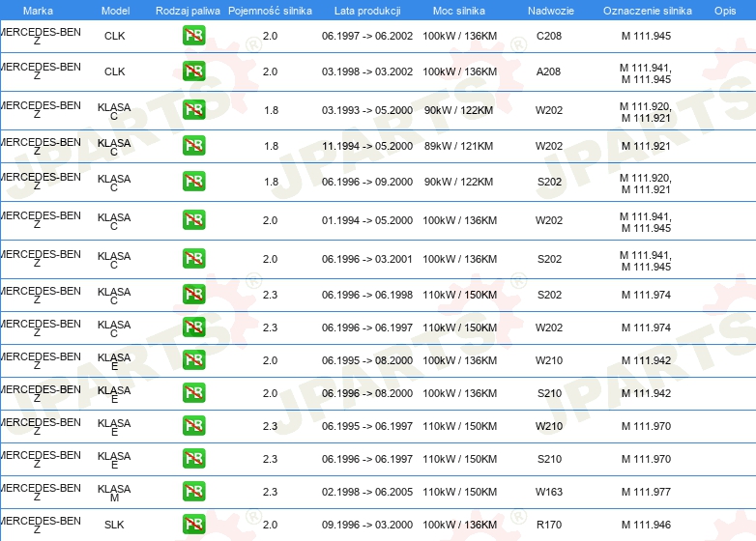
Task: Click the fuel icon in the W210 M 111.942 row
Action: pyautogui.click(x=193, y=360)
